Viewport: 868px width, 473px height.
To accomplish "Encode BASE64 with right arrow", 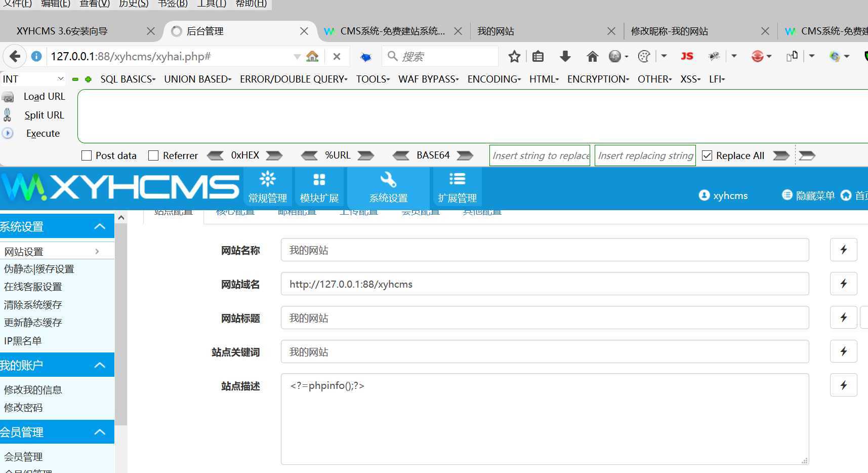I will point(465,155).
